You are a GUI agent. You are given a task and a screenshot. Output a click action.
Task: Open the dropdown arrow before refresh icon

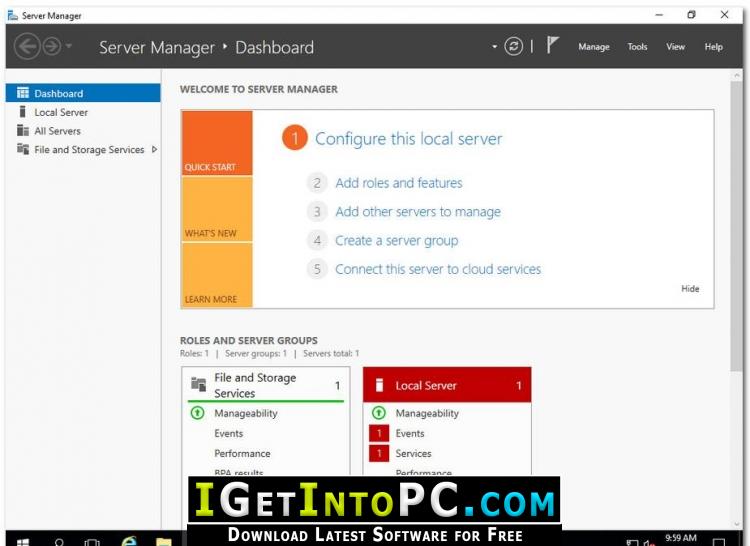(x=495, y=46)
